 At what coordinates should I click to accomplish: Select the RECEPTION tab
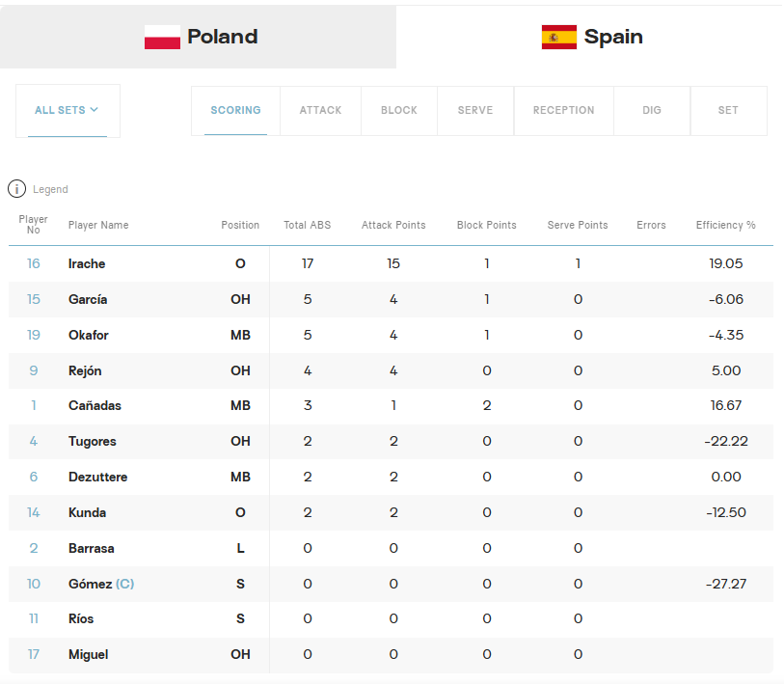[x=563, y=111]
